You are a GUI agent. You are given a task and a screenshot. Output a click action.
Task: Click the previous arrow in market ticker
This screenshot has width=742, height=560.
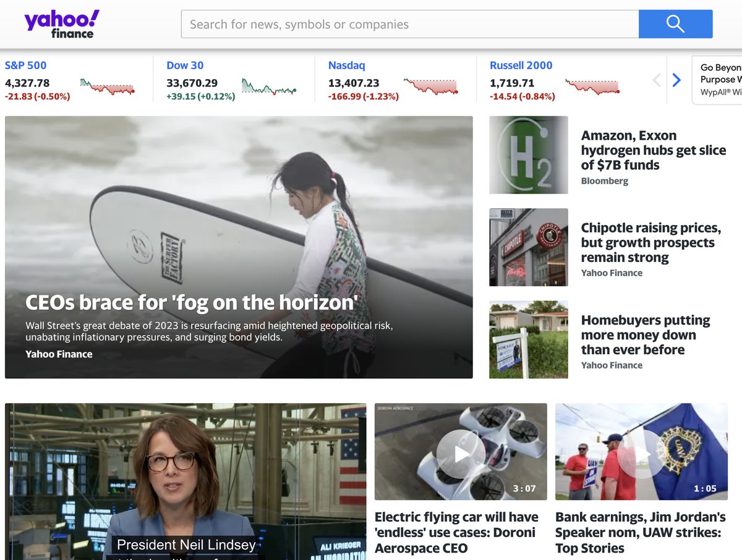(657, 80)
